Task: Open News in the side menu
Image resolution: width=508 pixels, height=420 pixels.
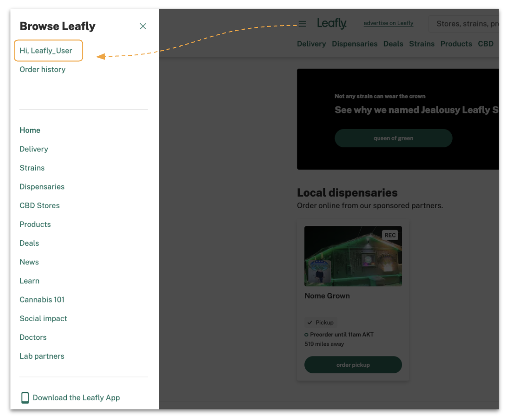Action: click(x=29, y=262)
